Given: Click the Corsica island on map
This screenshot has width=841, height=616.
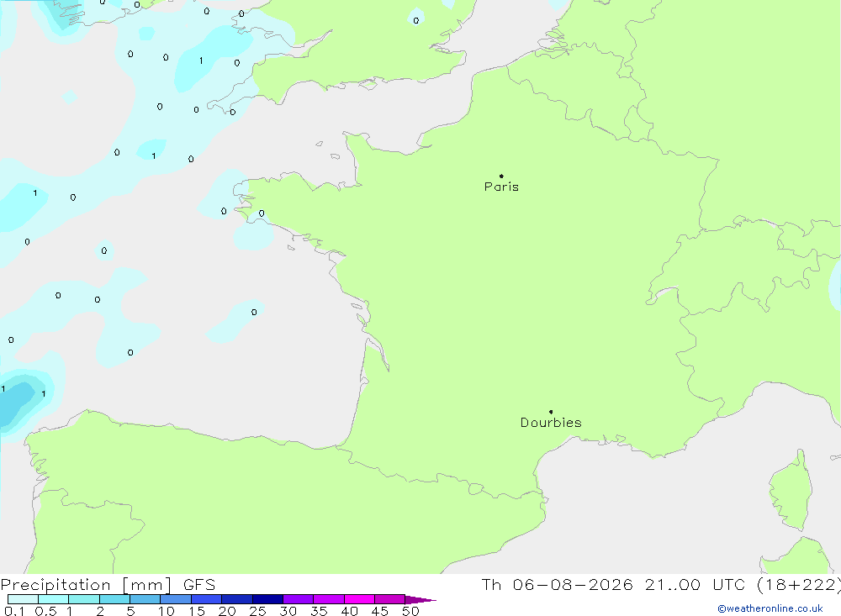Looking at the screenshot, I should (791, 491).
